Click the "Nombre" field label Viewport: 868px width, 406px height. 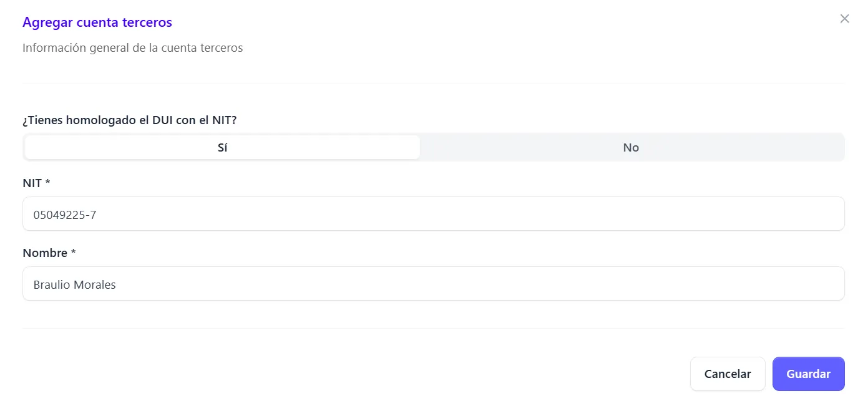click(x=44, y=253)
